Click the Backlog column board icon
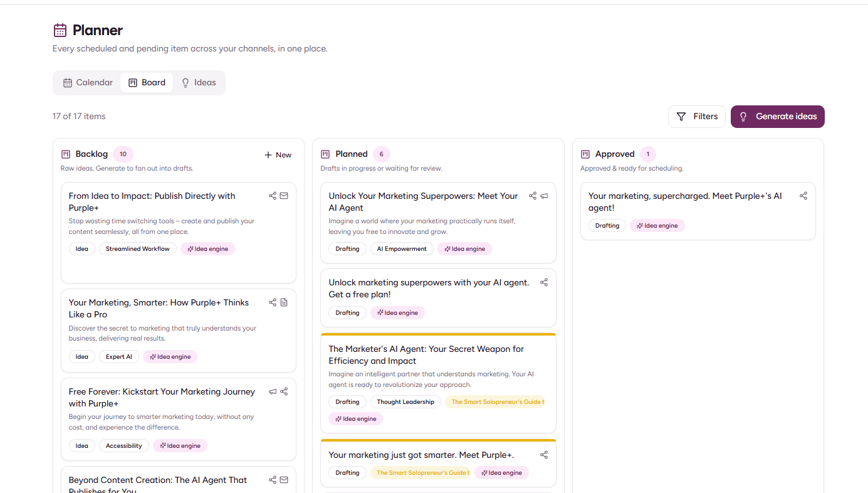The width and height of the screenshot is (868, 493). pyautogui.click(x=66, y=154)
